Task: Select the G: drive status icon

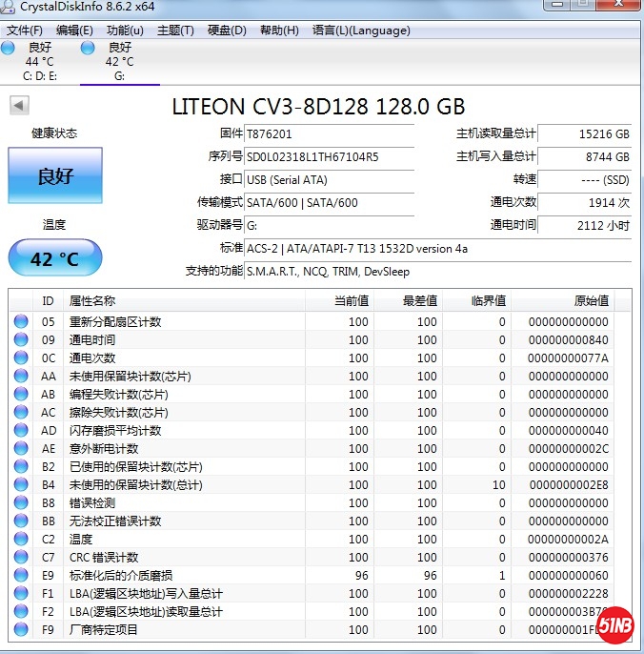Action: [x=89, y=48]
